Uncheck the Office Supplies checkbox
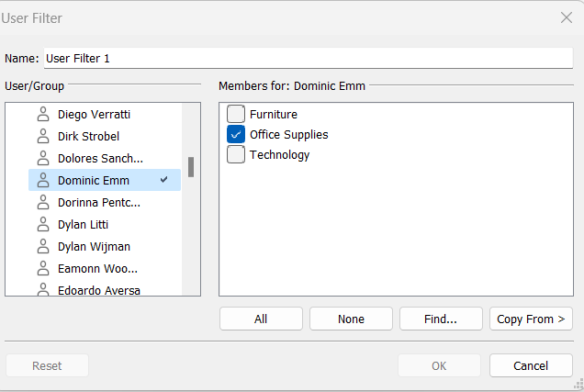This screenshot has height=392, width=584. [x=236, y=135]
